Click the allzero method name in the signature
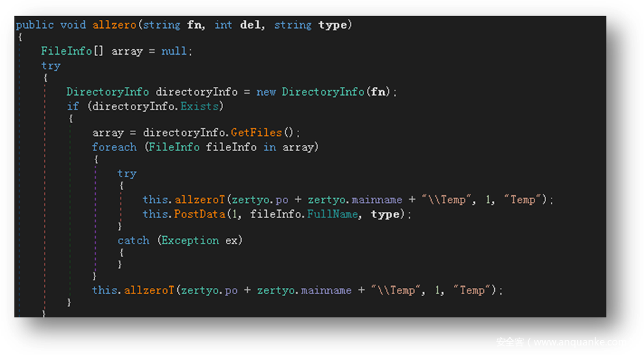Viewport: 644px width, 355px height. (x=114, y=25)
